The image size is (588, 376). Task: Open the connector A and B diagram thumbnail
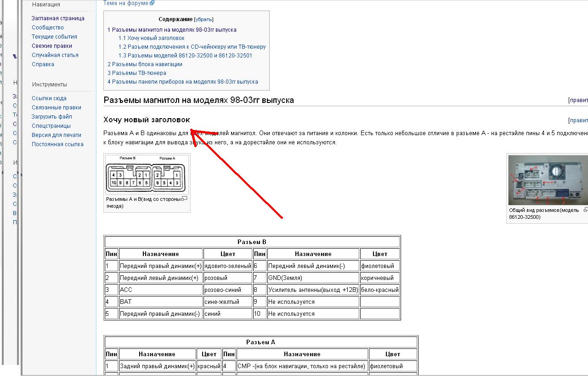point(147,174)
